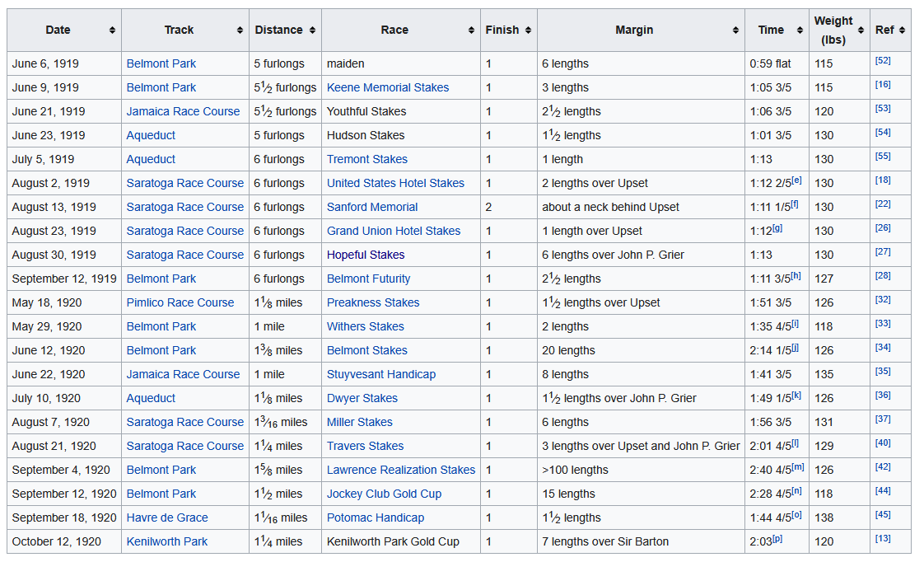Sort table by the Weight column arrows
The image size is (924, 562).
point(861,30)
